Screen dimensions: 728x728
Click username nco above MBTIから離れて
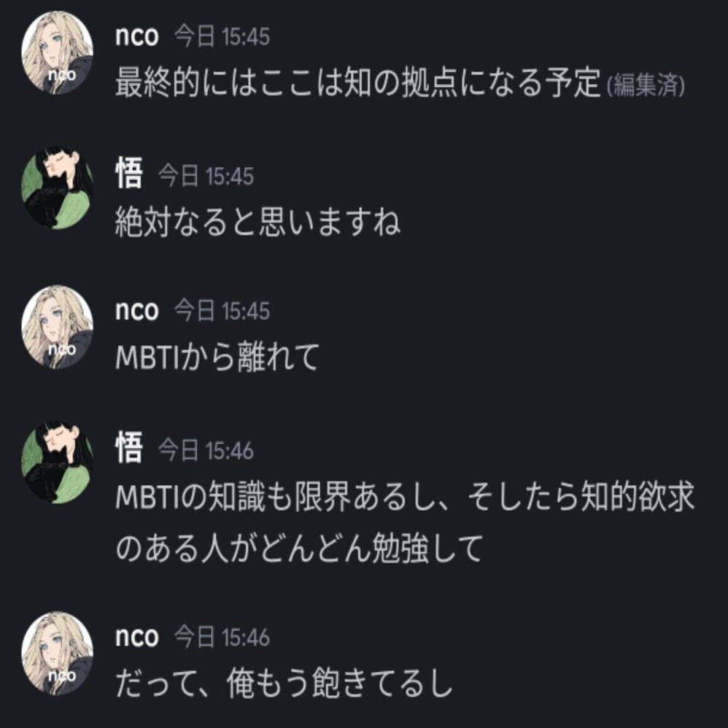tap(137, 310)
